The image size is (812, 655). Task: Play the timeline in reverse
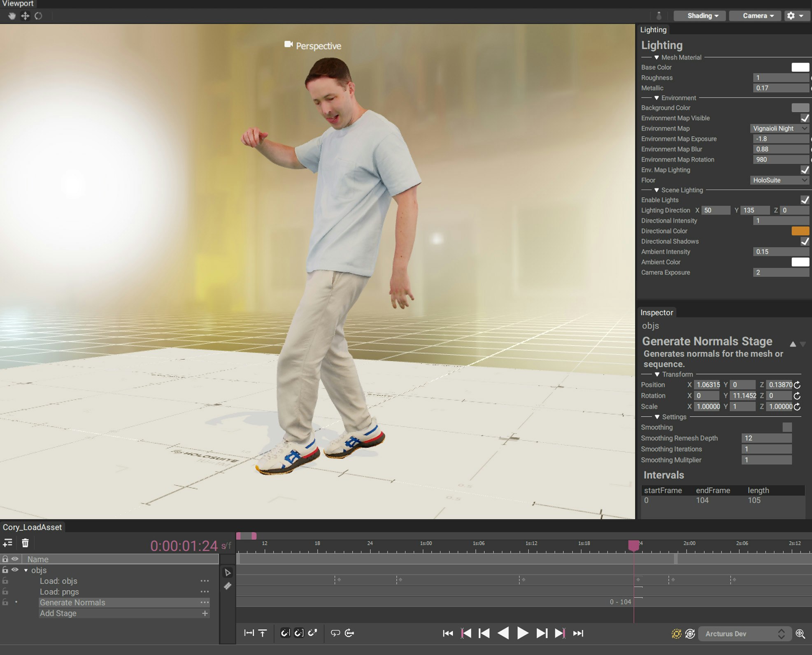tap(503, 633)
